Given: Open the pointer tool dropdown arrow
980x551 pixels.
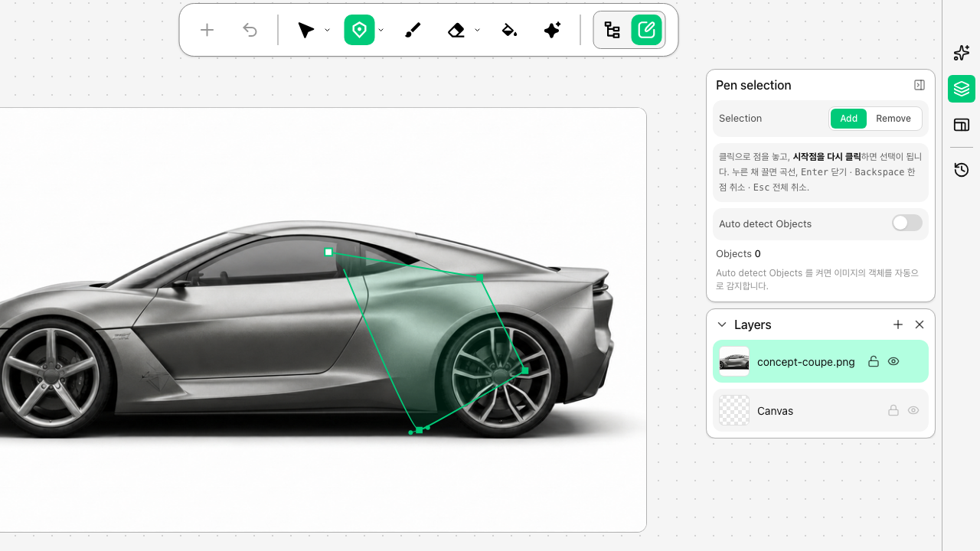Looking at the screenshot, I should click(327, 30).
